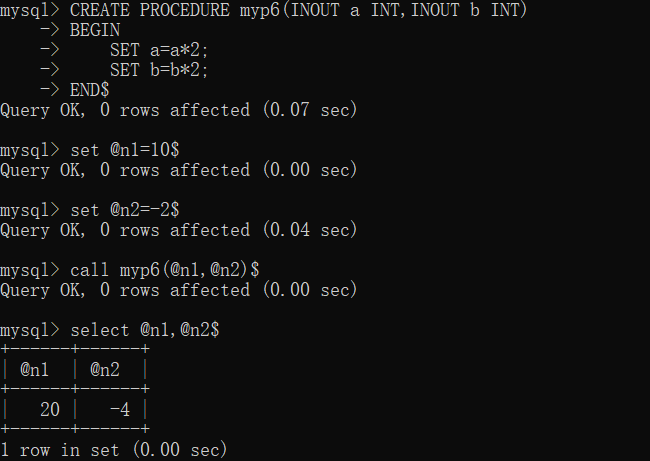Viewport: 650px width, 461px height.
Task: Click the 1 row in set line
Action: [x=114, y=450]
